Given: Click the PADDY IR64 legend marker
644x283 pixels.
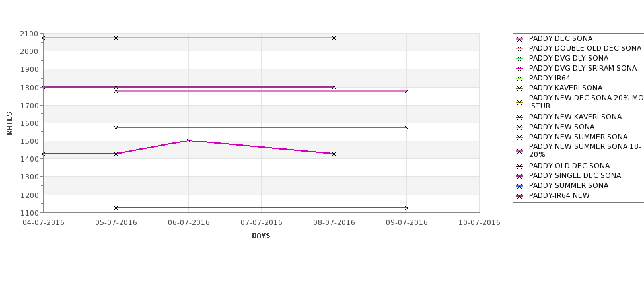Looking at the screenshot, I should point(520,79).
